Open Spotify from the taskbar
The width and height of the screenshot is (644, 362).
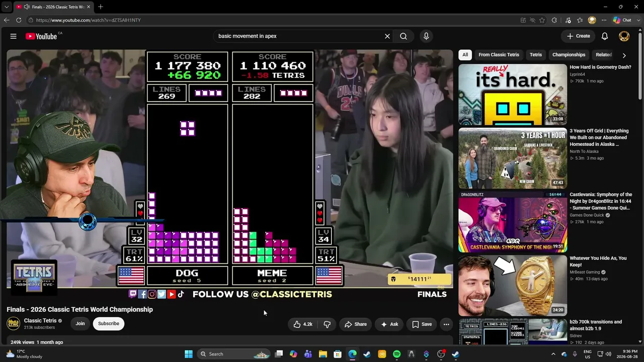396,354
